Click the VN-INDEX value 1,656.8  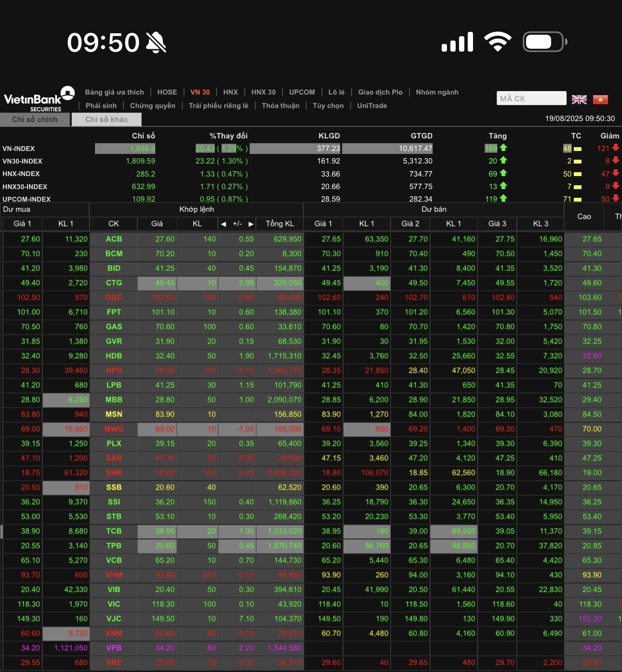(143, 149)
